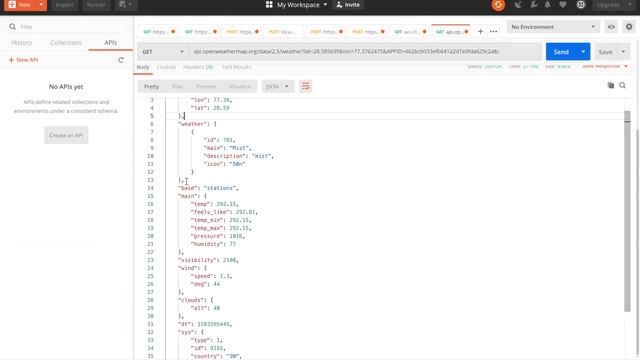
Task: Open the new window icon menu
Action: pyautogui.click(x=125, y=5)
